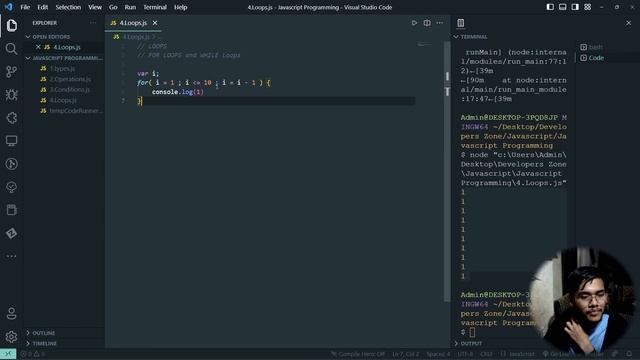
Task: Open the Edit menu
Action: (42, 7)
